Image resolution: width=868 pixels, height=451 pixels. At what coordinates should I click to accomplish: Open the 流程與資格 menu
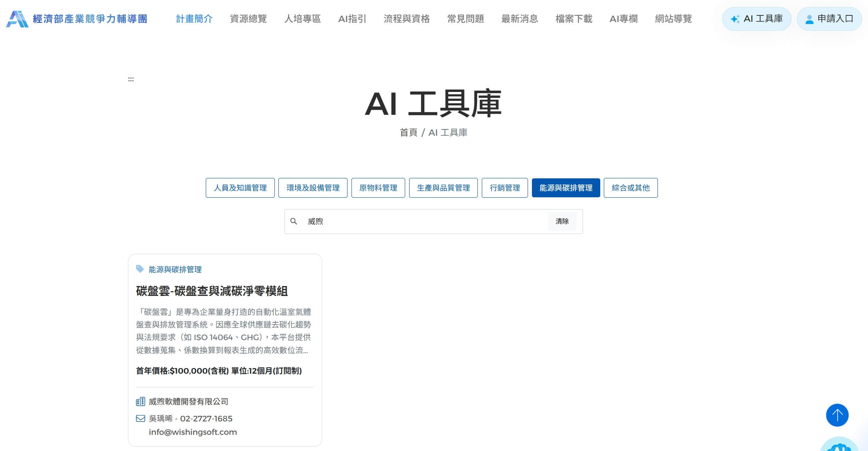click(406, 19)
